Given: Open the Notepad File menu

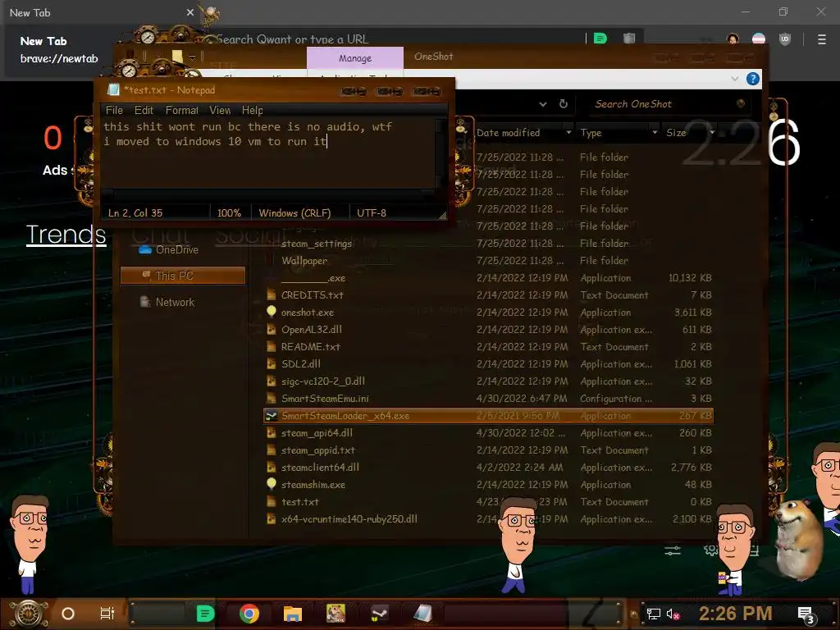Looking at the screenshot, I should (114, 110).
